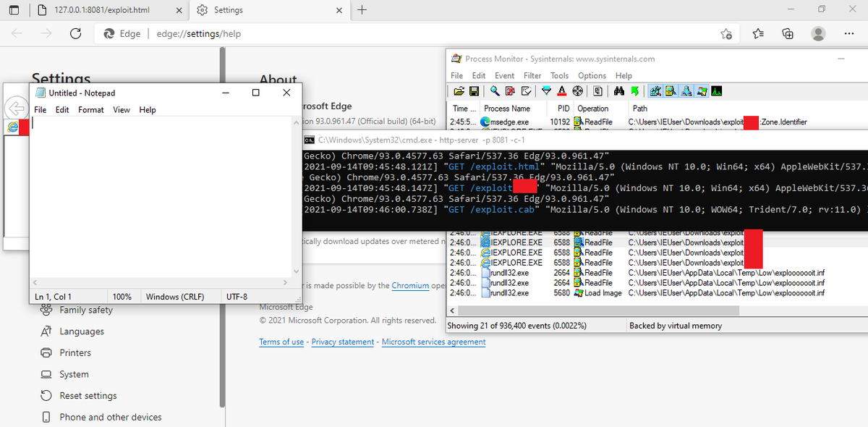Open the Filter funnel icon in Process Monitor
This screenshot has width=868, height=427.
point(546,91)
